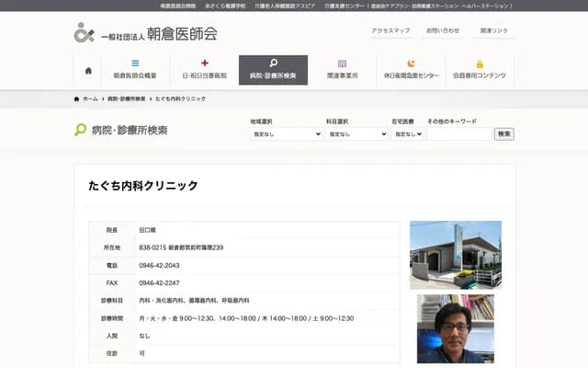This screenshot has width=588, height=368.
Task: Click the breadcrumb home icon ホーム
Action: (x=85, y=98)
